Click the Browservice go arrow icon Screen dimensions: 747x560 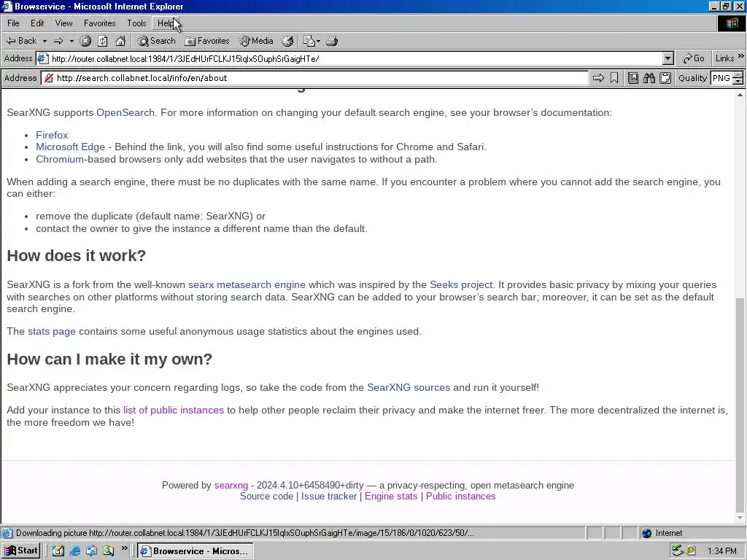pos(598,78)
